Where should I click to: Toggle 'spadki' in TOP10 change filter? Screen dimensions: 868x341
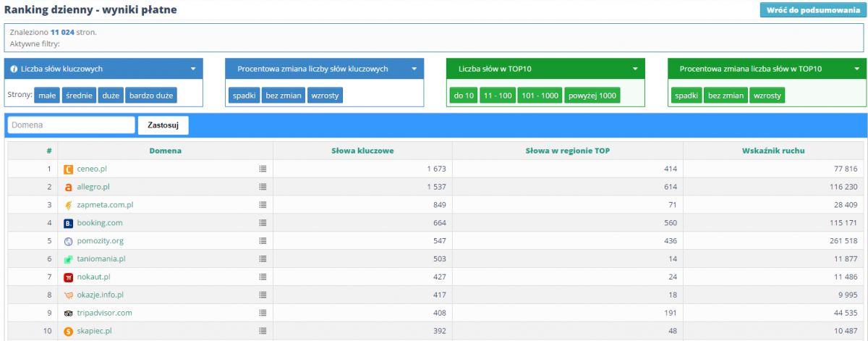(x=686, y=96)
